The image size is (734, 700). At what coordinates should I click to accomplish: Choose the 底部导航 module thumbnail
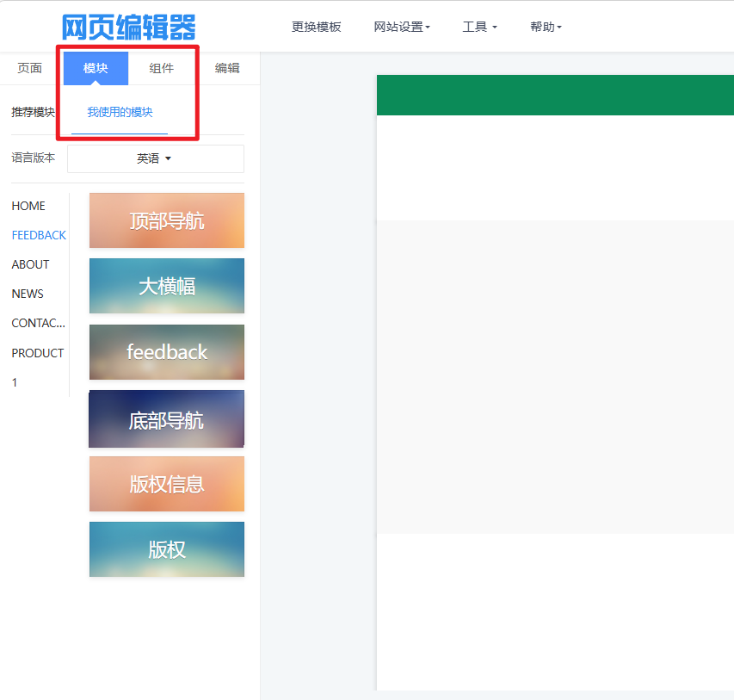167,419
